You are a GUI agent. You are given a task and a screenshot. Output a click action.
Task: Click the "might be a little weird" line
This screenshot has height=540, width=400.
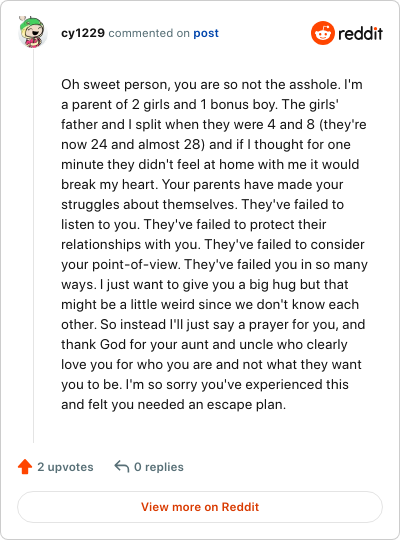tap(210, 304)
